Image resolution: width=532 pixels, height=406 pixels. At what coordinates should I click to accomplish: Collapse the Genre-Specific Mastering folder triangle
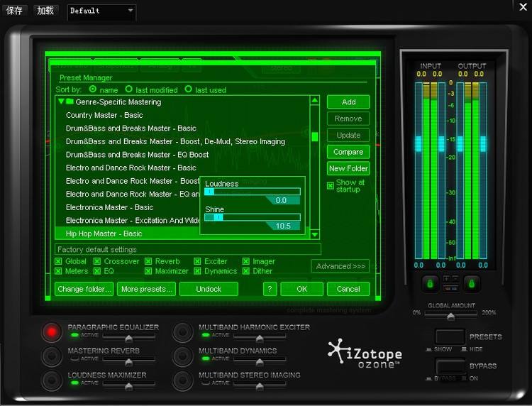tap(61, 101)
